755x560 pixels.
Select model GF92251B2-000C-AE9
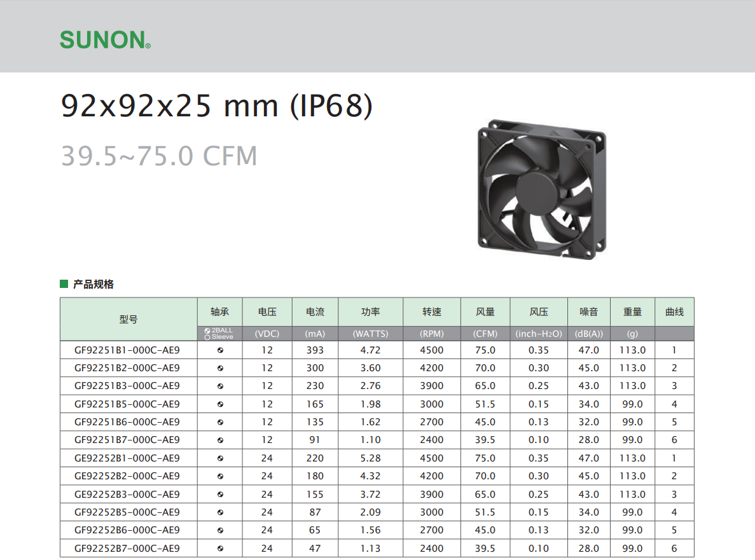pos(127,368)
